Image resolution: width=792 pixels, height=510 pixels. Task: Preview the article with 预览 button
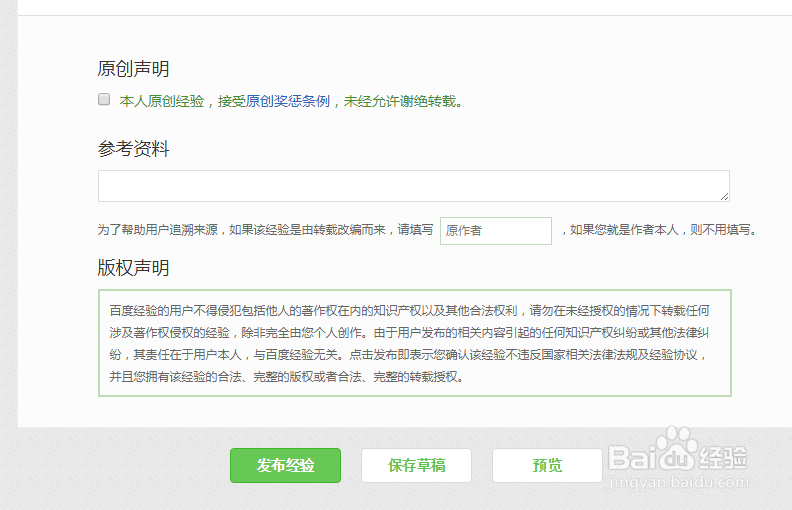[x=548, y=465]
